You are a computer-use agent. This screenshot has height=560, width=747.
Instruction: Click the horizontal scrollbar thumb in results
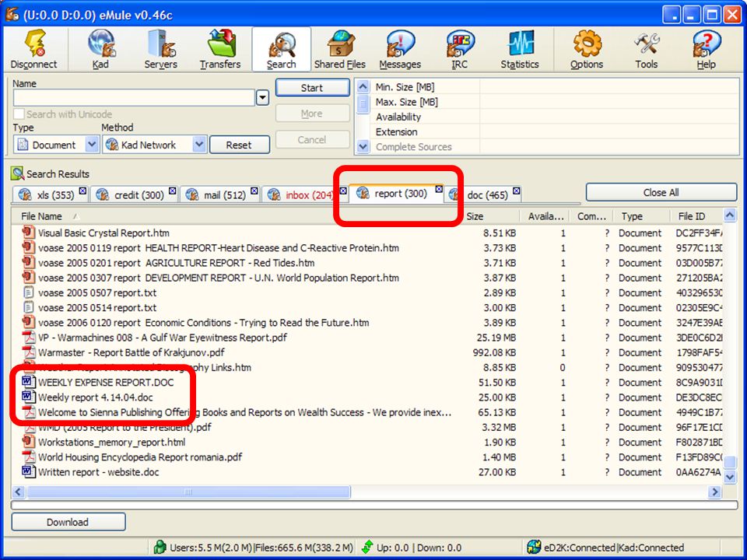coord(188,492)
